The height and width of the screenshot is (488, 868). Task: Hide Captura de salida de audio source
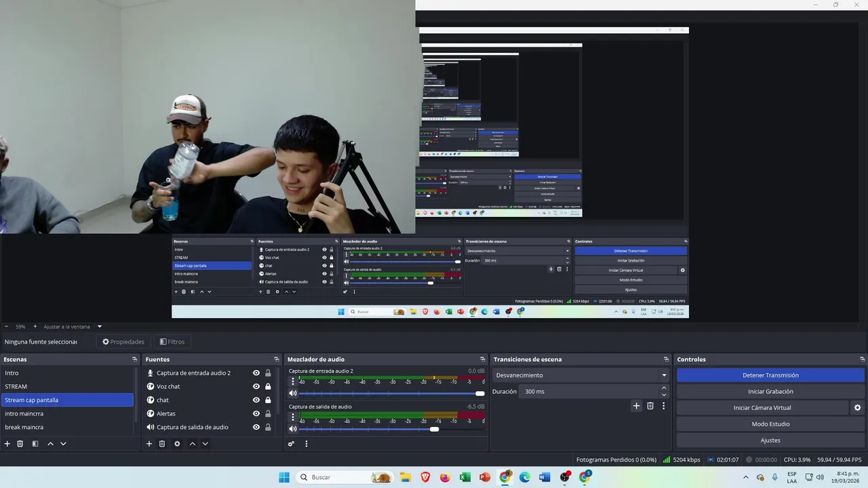point(256,427)
